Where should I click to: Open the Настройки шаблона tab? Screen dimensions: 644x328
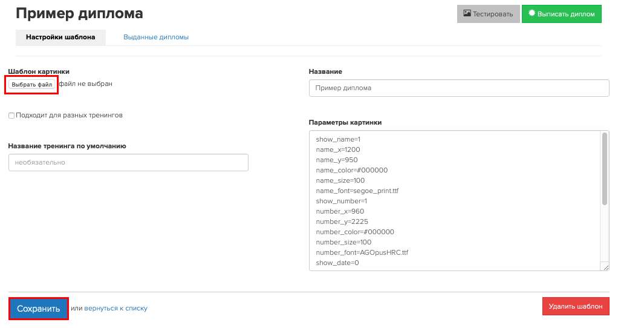tap(60, 37)
